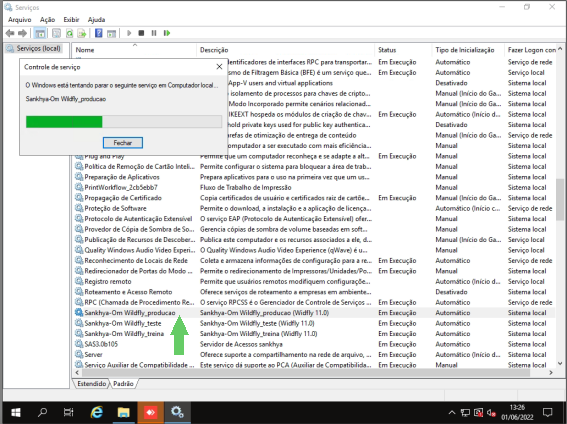Screen dimensions: 567x424
Task: Click the vertical scrollbar up arrow
Action: [x=560, y=48]
